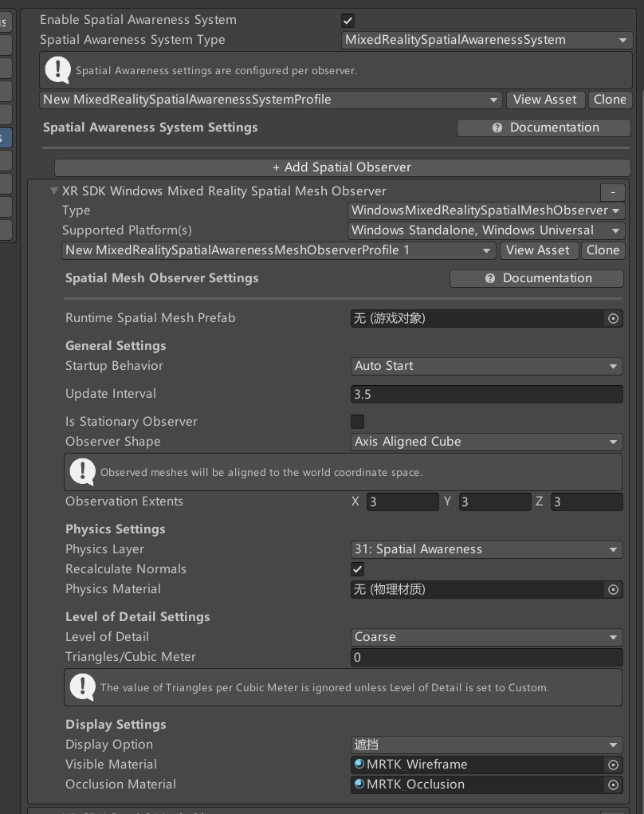The height and width of the screenshot is (814, 644).
Task: Collapse XR SDK Windows Mixed Reality observer
Action: tap(54, 191)
